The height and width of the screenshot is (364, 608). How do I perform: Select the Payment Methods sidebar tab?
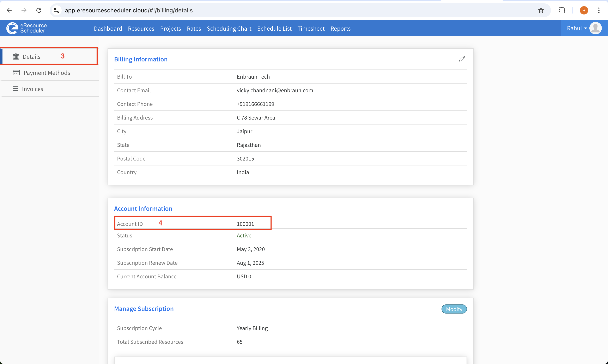point(50,73)
